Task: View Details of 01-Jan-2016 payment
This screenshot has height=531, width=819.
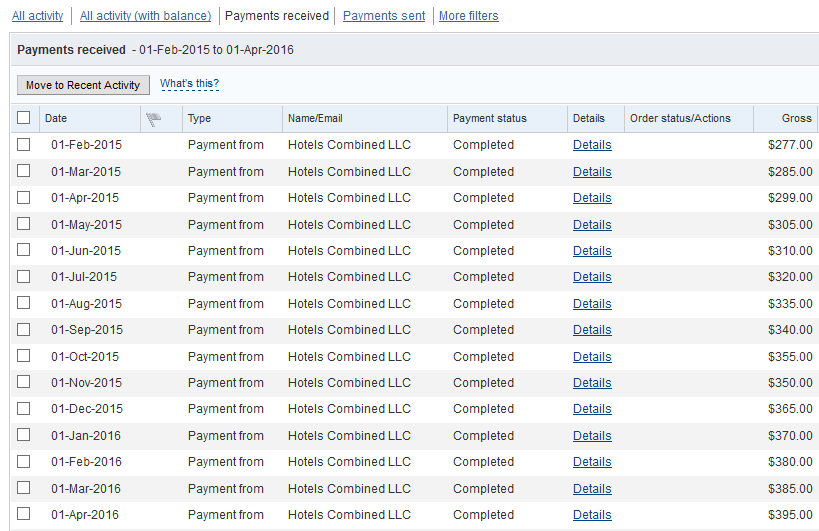Action: tap(592, 436)
